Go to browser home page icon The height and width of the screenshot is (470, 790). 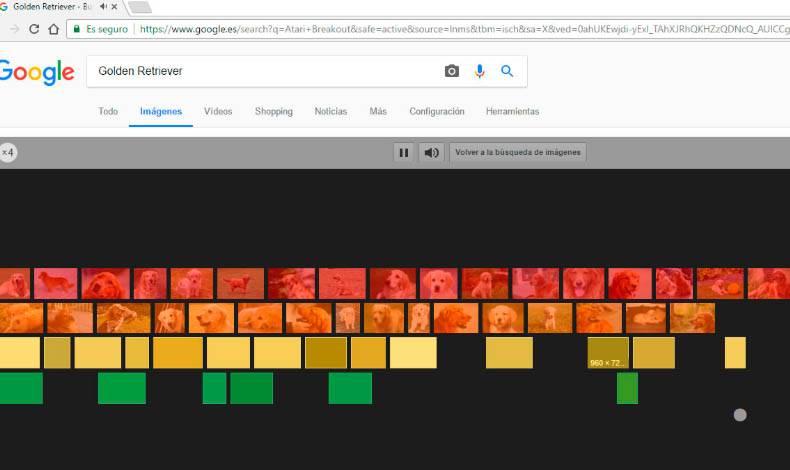[x=53, y=29]
